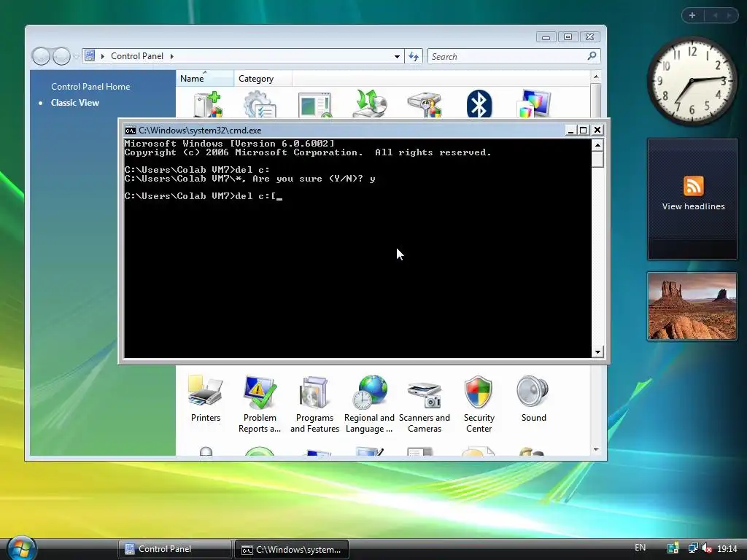Open the Bluetooth Devices icon

(x=479, y=104)
